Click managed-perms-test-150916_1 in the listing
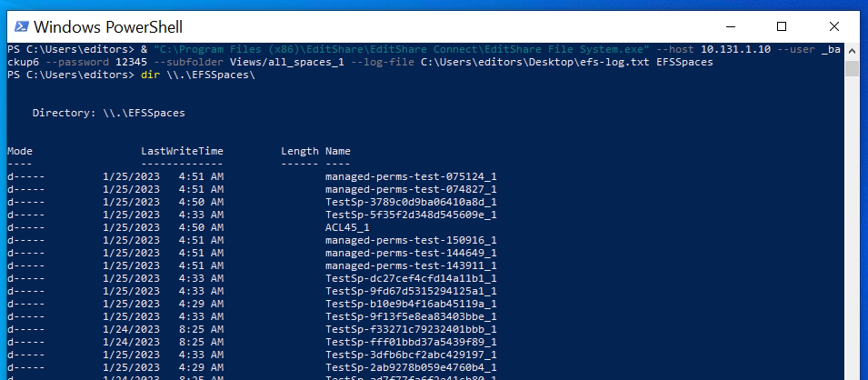868x380 pixels. (x=411, y=240)
